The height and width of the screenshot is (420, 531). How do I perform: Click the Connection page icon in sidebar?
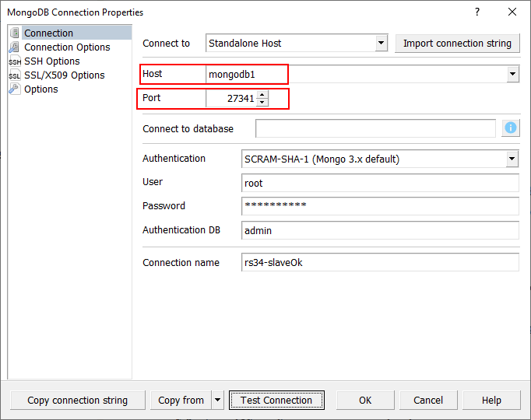(15, 33)
